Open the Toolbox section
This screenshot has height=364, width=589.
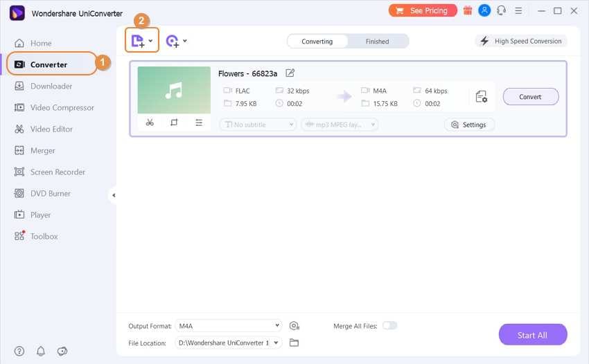click(44, 237)
